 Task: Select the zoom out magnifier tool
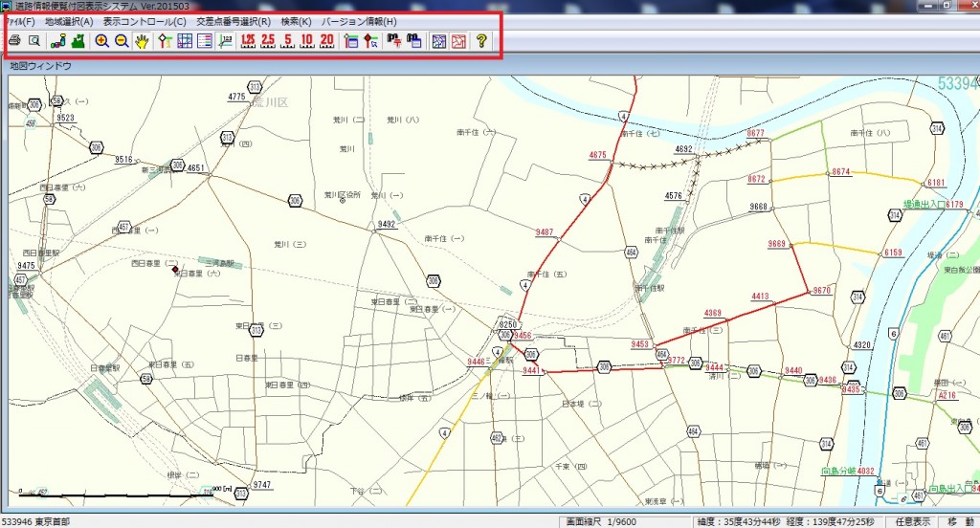point(122,41)
